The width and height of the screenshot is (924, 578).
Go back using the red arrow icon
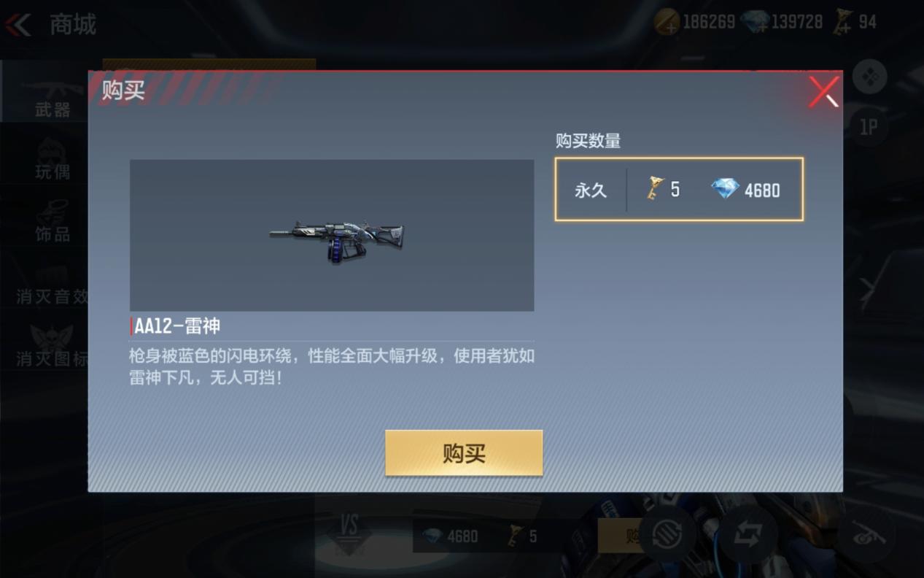pyautogui.click(x=18, y=24)
